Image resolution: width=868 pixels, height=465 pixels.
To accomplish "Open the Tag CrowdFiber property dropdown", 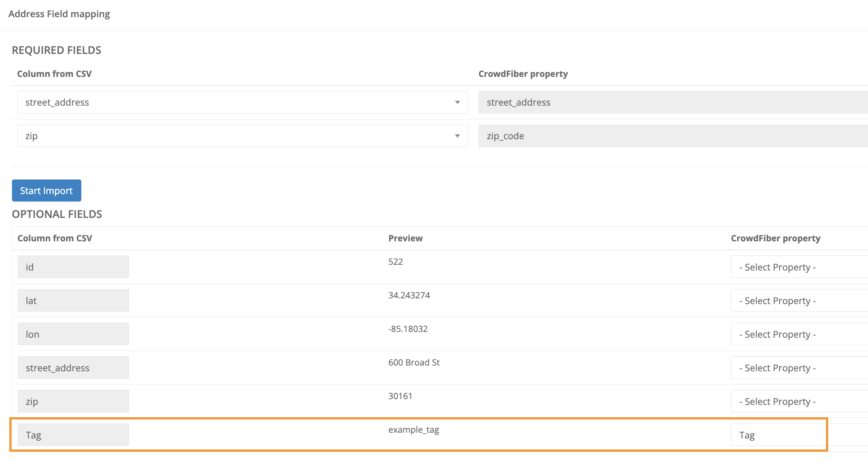I will tap(778, 435).
